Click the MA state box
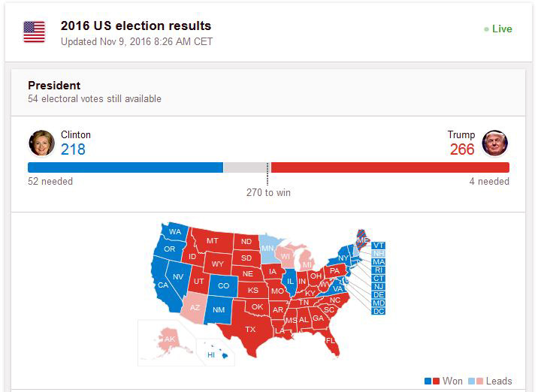Viewport: 538px width, 392px height. tap(379, 262)
